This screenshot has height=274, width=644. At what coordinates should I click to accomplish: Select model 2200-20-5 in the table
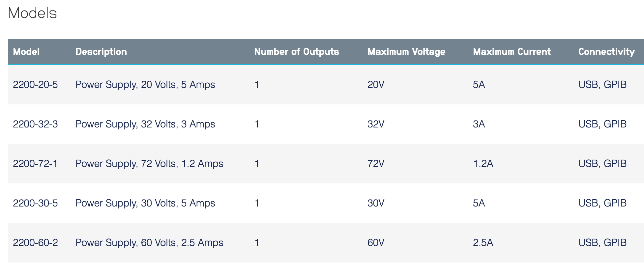click(x=35, y=85)
